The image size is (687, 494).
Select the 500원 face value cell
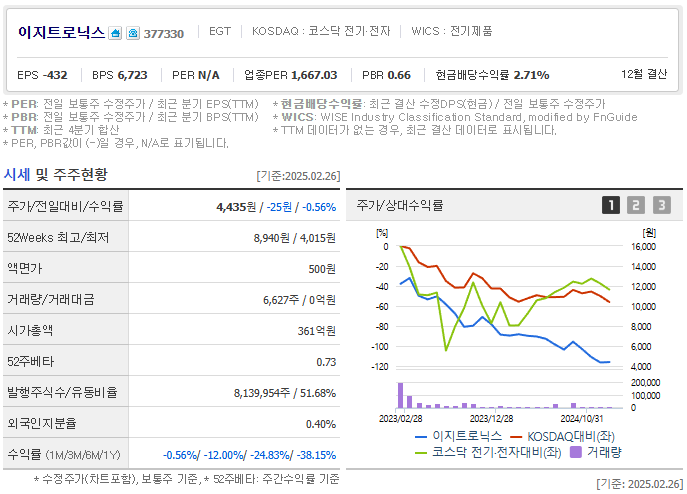(322, 269)
